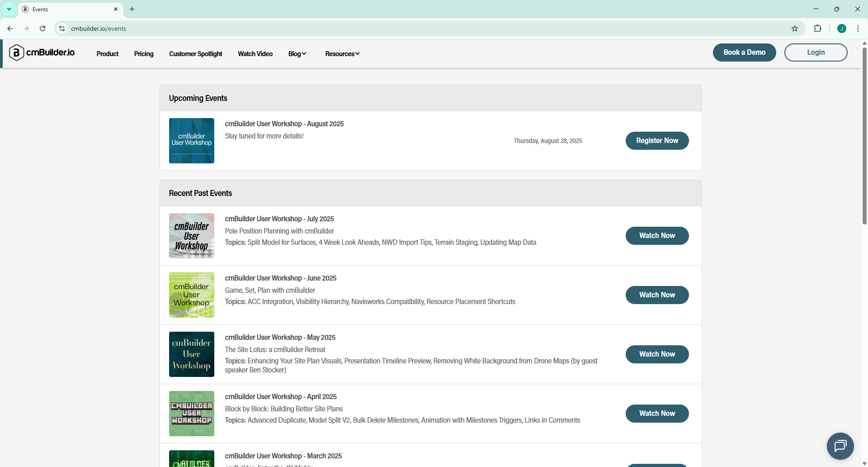Viewport: 868px width, 467px height.
Task: Go back using browser back arrow
Action: pyautogui.click(x=10, y=29)
